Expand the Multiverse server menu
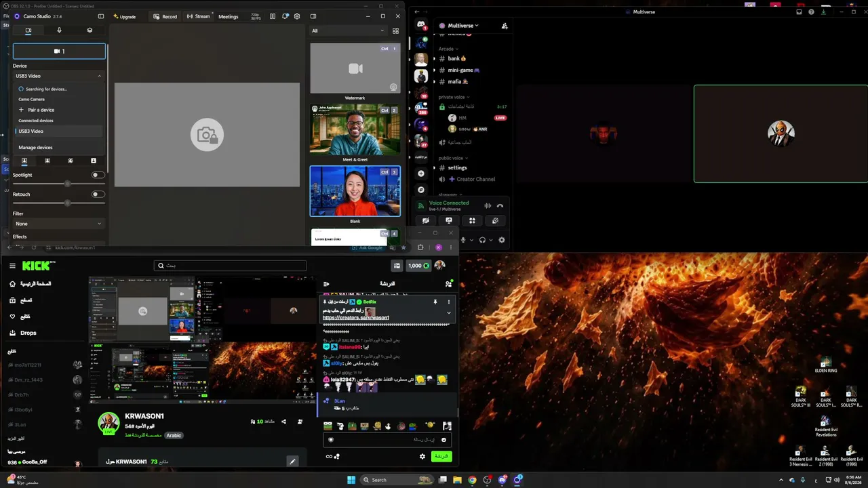 463,26
